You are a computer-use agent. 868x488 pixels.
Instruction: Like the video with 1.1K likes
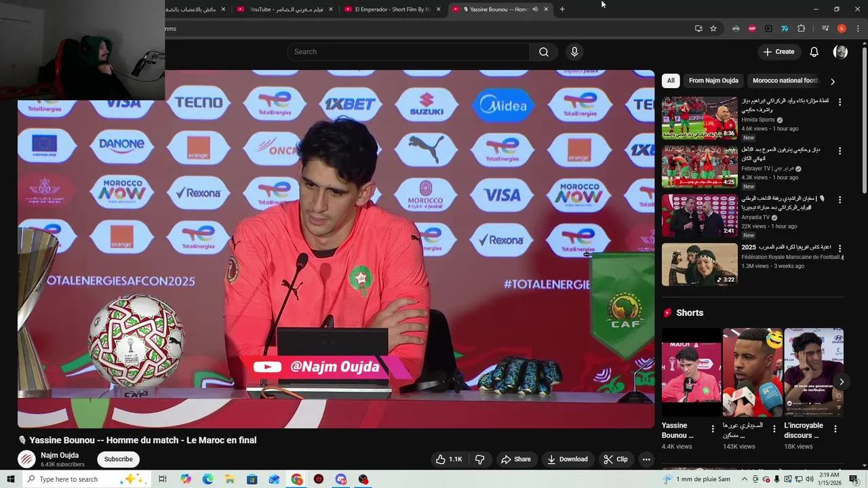(449, 459)
